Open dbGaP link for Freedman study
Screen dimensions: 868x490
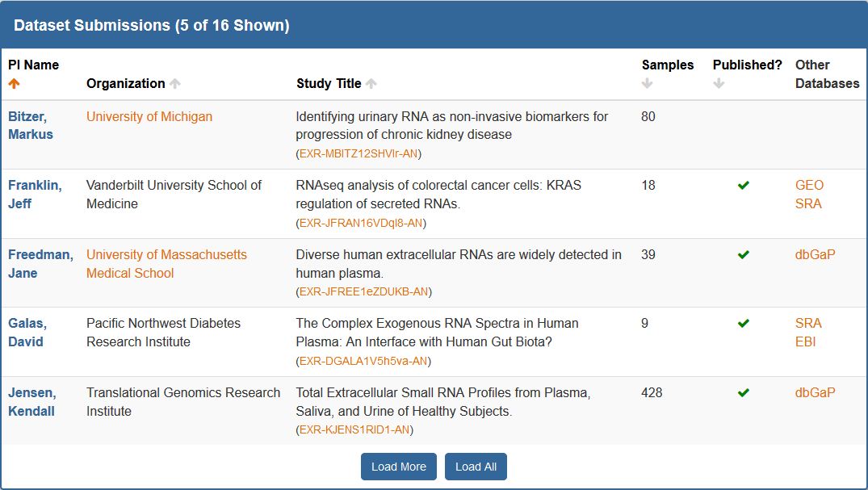pos(815,254)
